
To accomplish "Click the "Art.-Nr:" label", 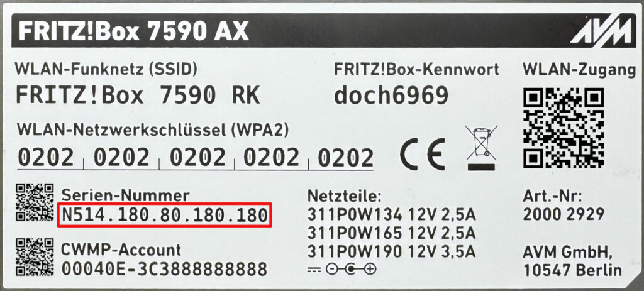I will pyautogui.click(x=552, y=196).
